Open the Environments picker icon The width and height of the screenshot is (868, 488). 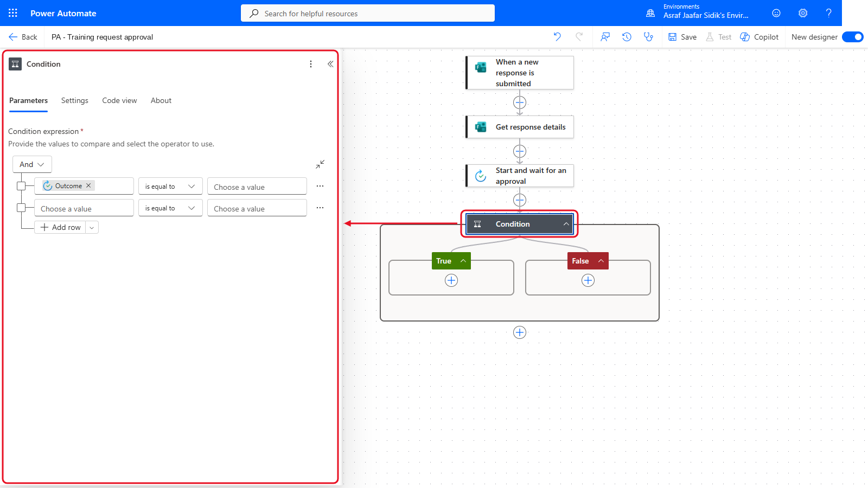[x=650, y=13]
